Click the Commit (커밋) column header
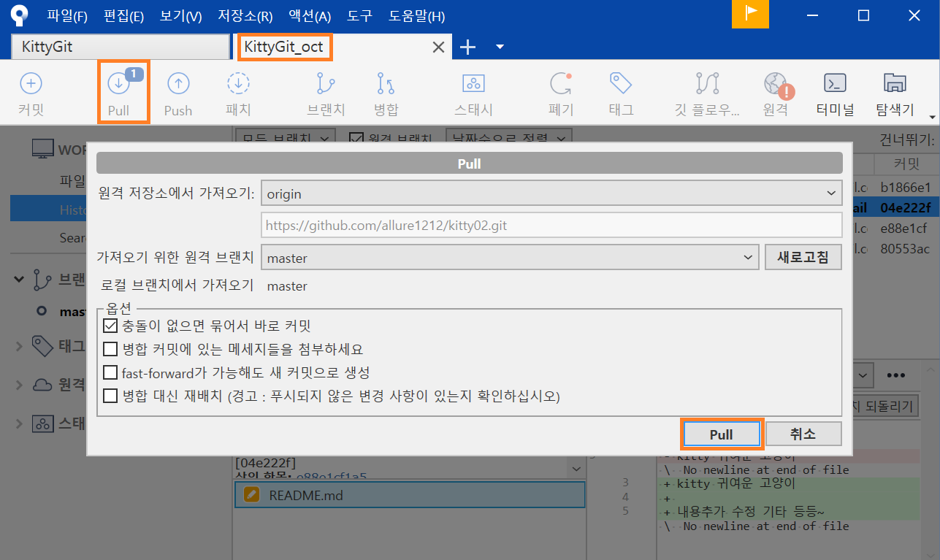Screen dimensions: 940x560 (x=906, y=164)
